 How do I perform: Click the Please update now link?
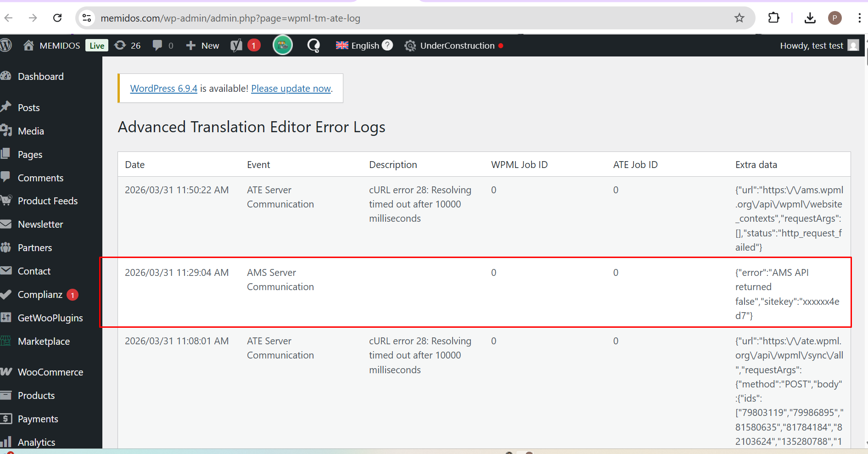(x=291, y=89)
